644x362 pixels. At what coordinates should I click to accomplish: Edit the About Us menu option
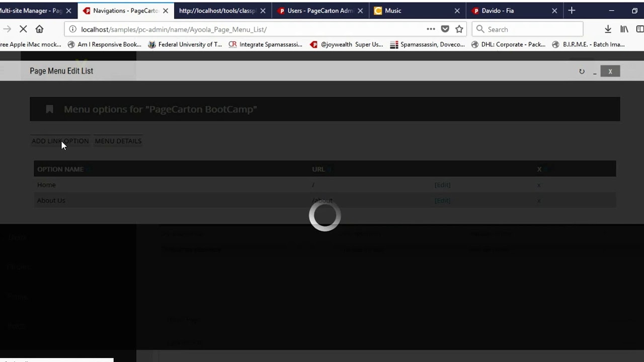[442, 200]
